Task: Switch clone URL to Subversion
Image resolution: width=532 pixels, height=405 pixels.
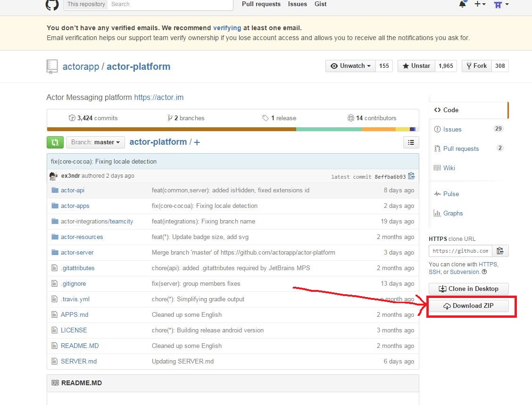Action: pyautogui.click(x=465, y=272)
